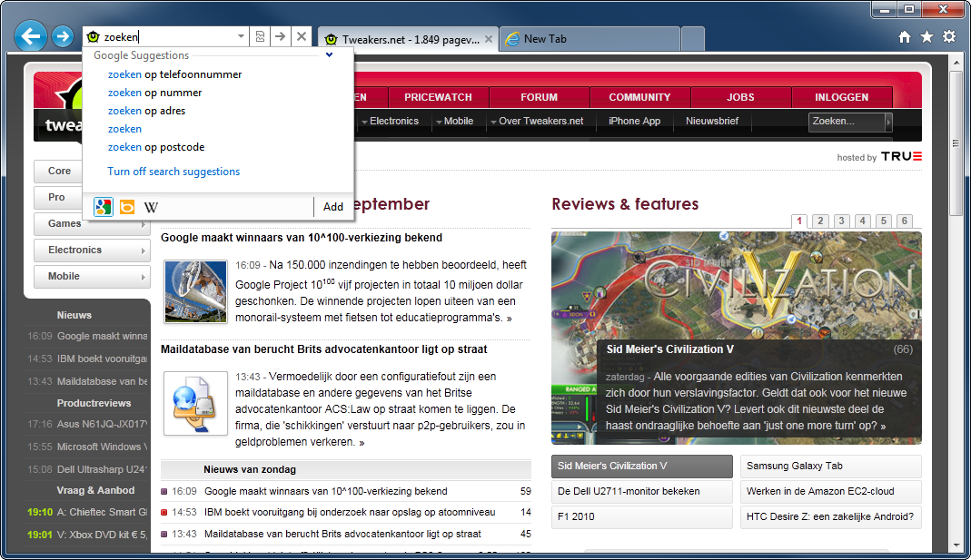Open the monorail article thumbnail
The width and height of the screenshot is (971, 560).
coord(195,291)
